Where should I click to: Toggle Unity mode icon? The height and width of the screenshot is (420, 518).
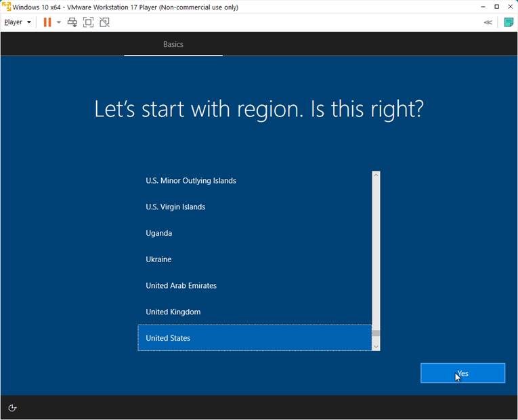[x=104, y=22]
